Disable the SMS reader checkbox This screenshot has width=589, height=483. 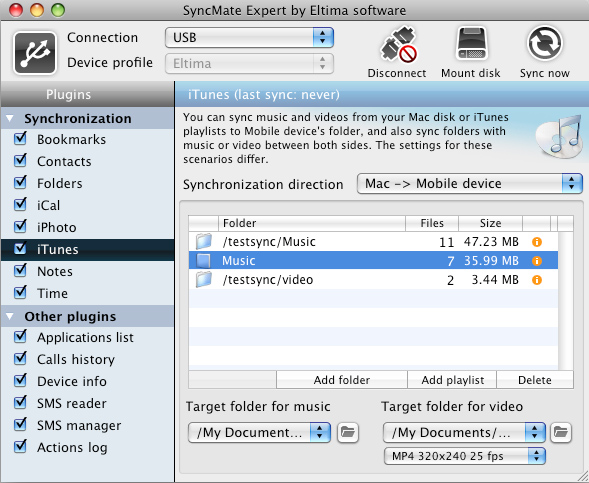click(x=20, y=402)
